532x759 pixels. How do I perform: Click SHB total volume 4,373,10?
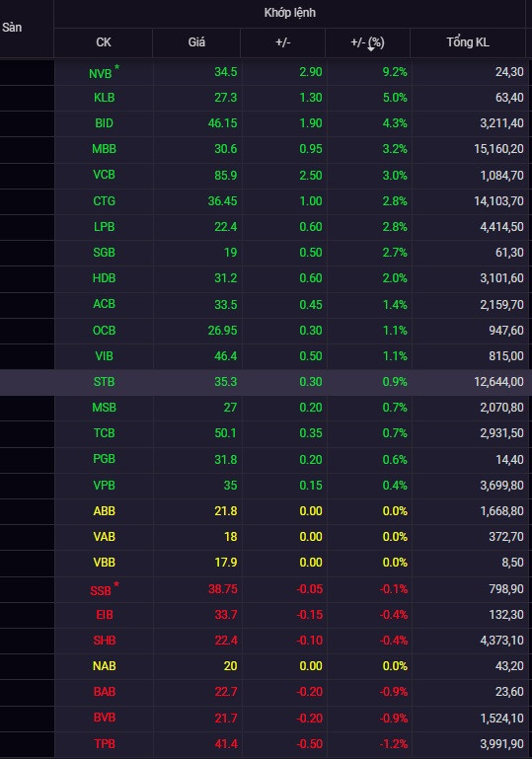[x=501, y=641]
